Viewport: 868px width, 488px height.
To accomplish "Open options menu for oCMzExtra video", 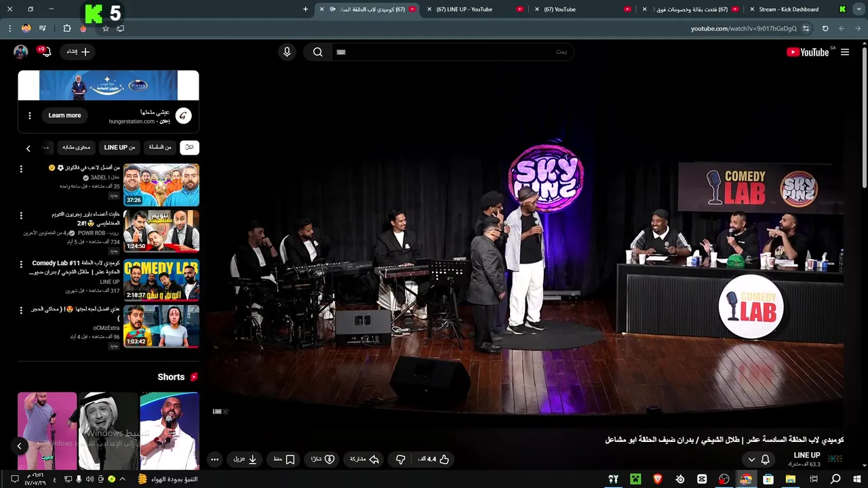I will [x=21, y=310].
